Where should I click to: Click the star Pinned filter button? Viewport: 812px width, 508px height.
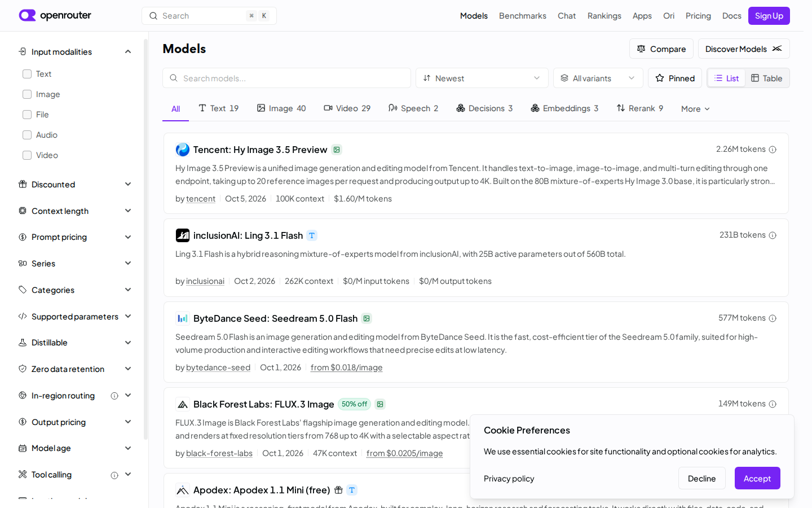click(x=675, y=78)
